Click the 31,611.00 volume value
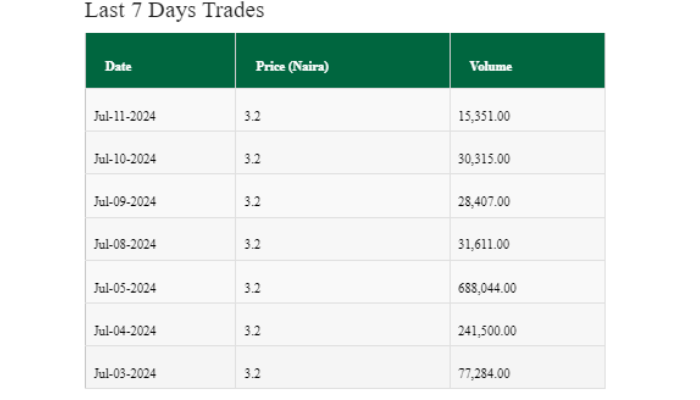The image size is (700, 400). pyautogui.click(x=484, y=245)
